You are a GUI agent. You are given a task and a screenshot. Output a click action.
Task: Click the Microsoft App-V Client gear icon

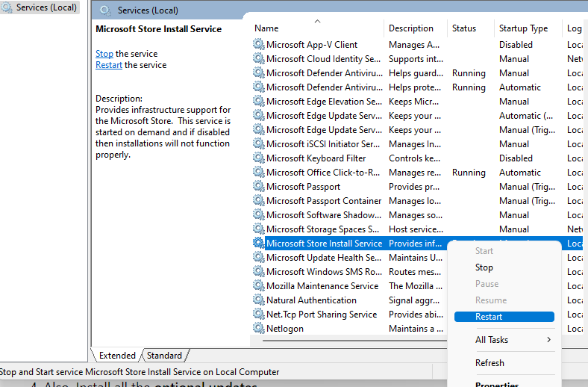click(x=258, y=44)
